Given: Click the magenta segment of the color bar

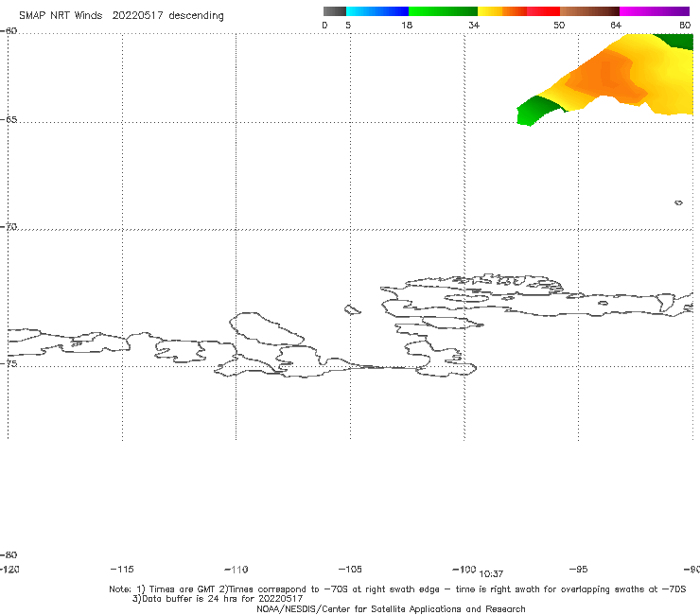Looking at the screenshot, I should coord(655,11).
